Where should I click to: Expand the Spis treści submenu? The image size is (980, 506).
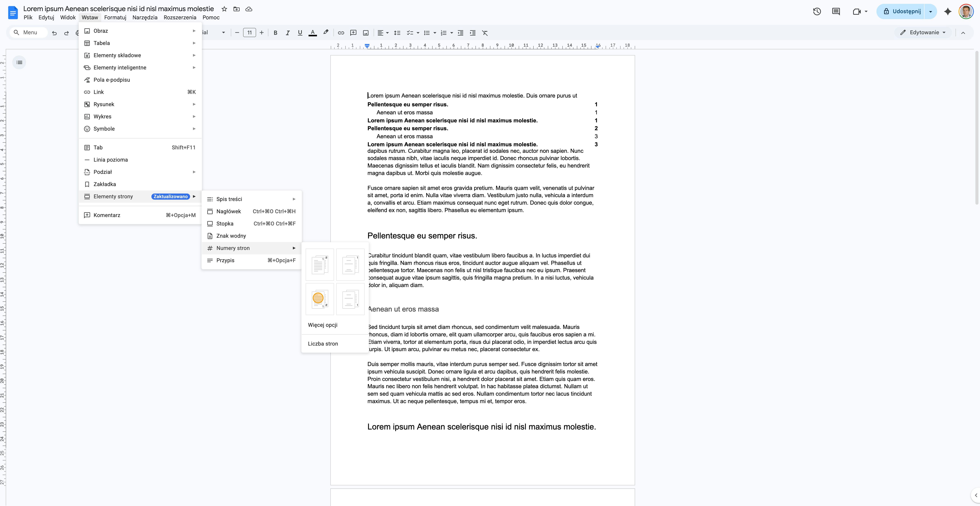(252, 199)
